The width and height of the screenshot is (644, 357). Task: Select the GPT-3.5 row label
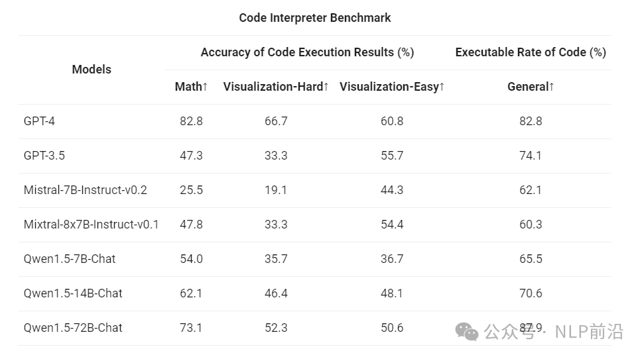click(x=44, y=156)
